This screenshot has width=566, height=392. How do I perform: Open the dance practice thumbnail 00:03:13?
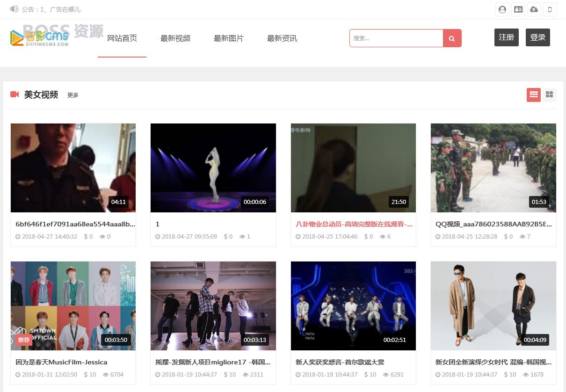[x=213, y=306]
